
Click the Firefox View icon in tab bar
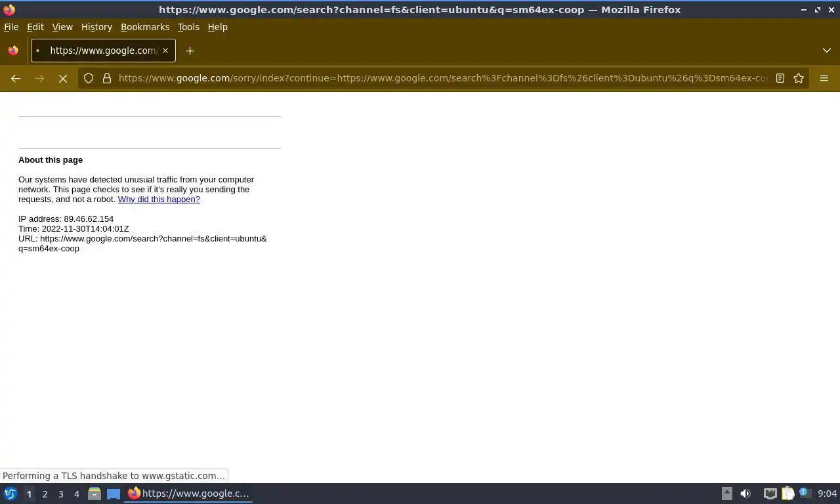coord(13,51)
